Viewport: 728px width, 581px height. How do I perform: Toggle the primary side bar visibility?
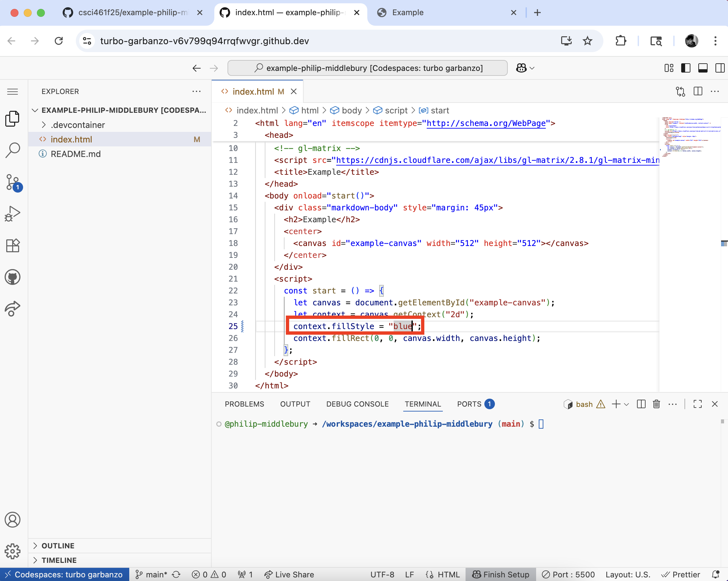point(685,68)
